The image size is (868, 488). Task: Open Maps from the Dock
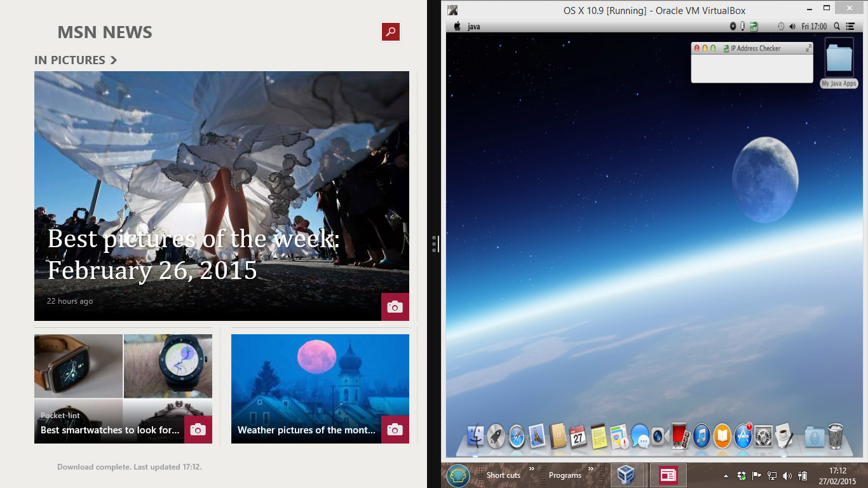619,437
